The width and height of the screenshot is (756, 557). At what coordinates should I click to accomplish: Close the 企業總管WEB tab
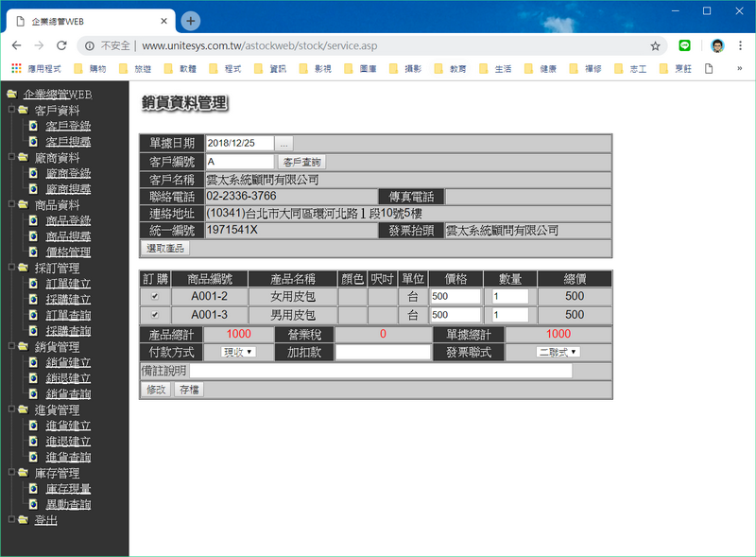coord(163,21)
